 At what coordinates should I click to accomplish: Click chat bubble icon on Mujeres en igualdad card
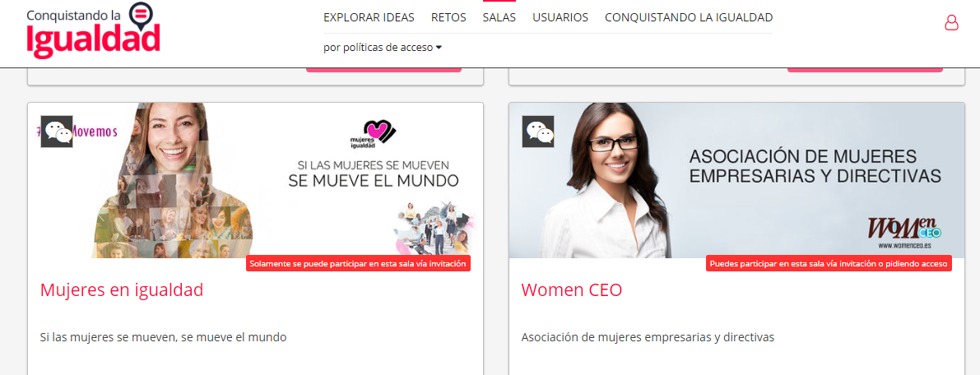[x=57, y=132]
